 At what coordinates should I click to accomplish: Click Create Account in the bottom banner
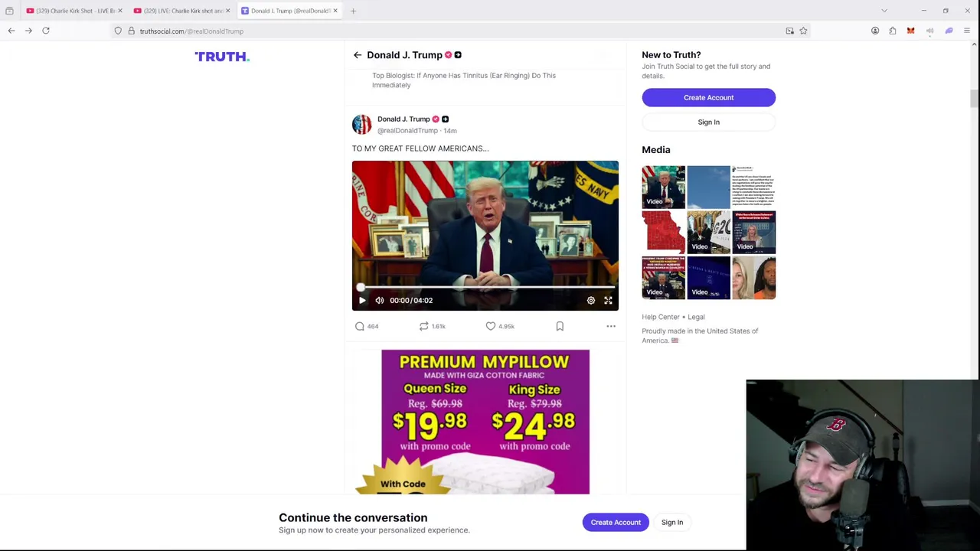tap(616, 522)
